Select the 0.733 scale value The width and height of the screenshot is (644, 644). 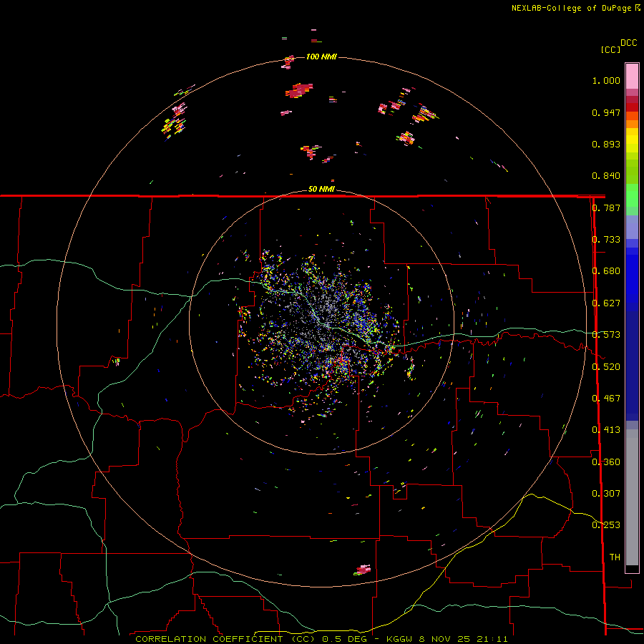(606, 240)
